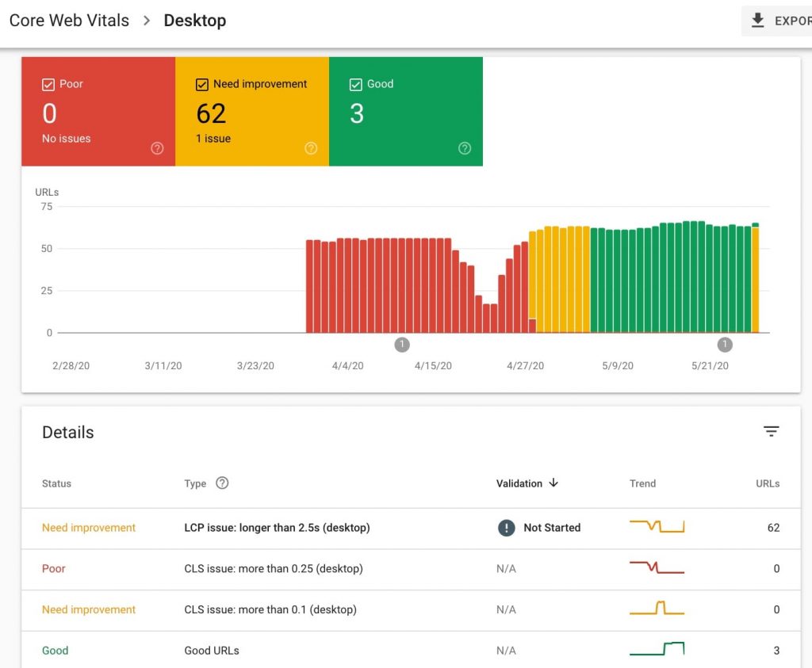Open the LCP issue longer than 2.5s row
Viewport: 812px width, 668px height.
276,528
